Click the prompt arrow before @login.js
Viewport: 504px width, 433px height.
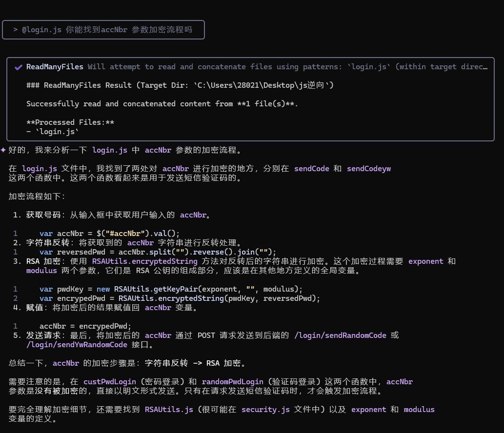click(16, 30)
